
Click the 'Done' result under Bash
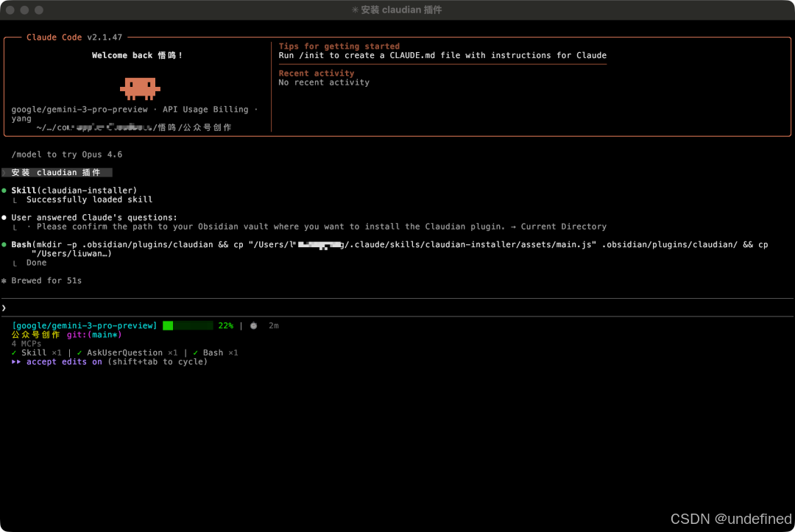37,263
